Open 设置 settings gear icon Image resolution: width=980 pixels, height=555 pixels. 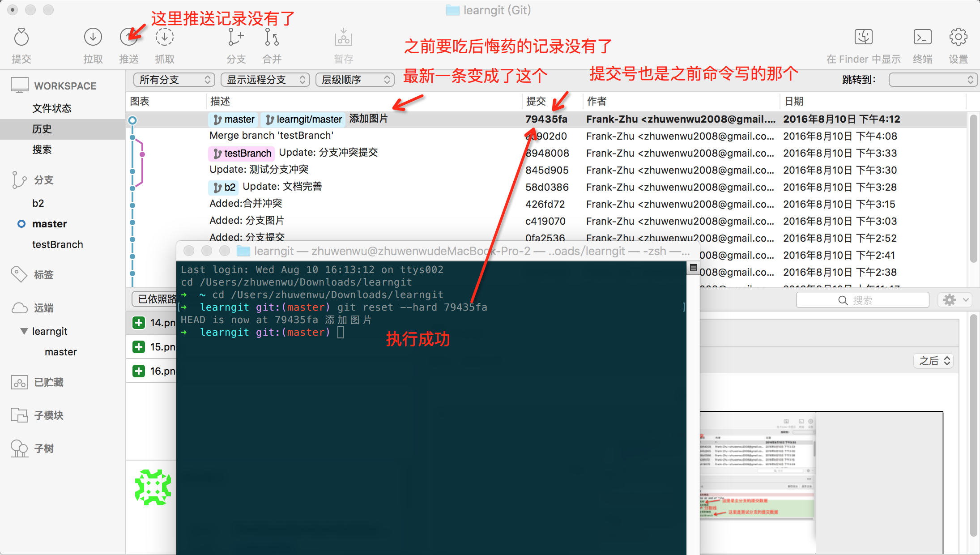(x=958, y=37)
